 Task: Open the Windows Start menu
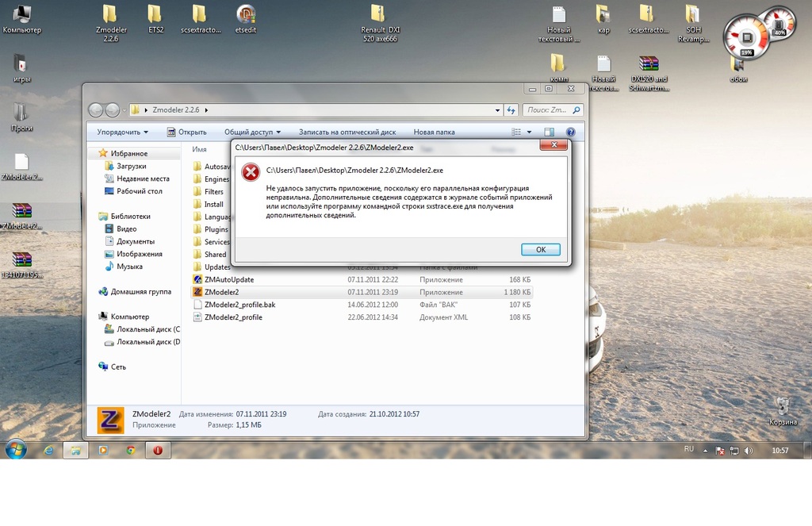pos(16,450)
